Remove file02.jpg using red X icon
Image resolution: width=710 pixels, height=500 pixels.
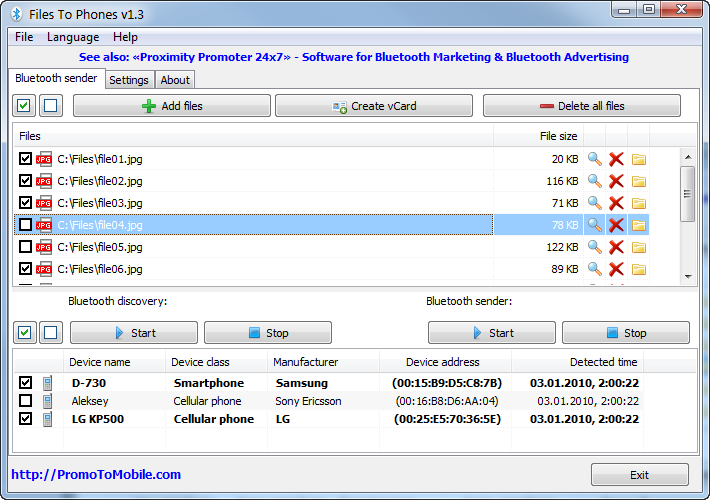[616, 181]
